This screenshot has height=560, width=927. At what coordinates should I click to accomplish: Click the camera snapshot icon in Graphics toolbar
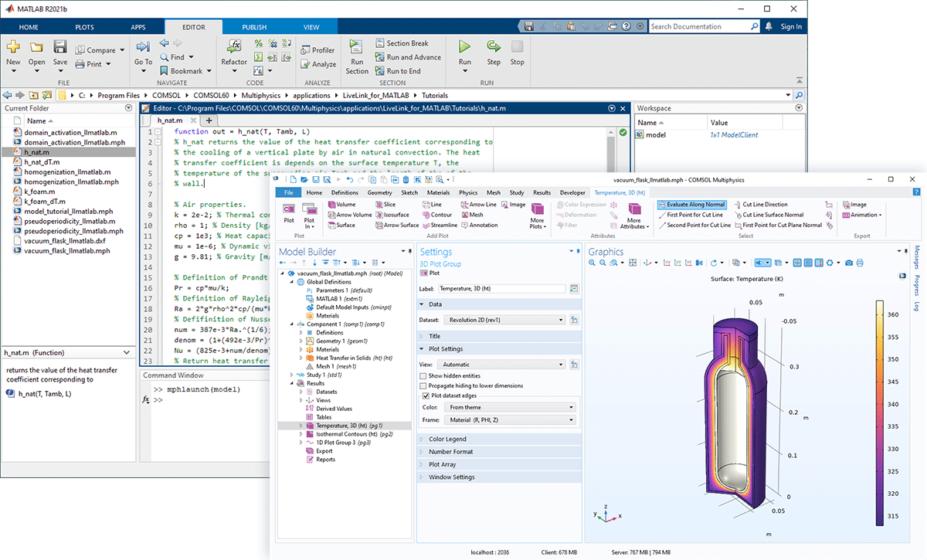pyautogui.click(x=849, y=263)
